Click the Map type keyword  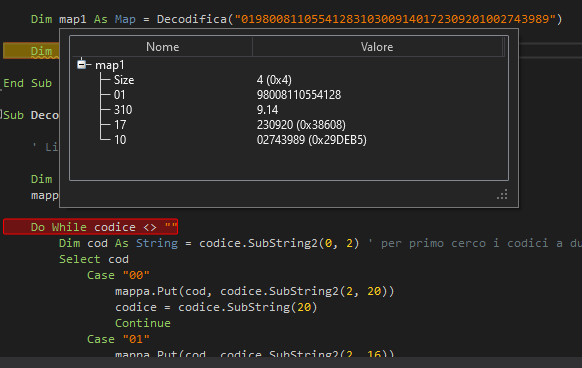(125, 19)
